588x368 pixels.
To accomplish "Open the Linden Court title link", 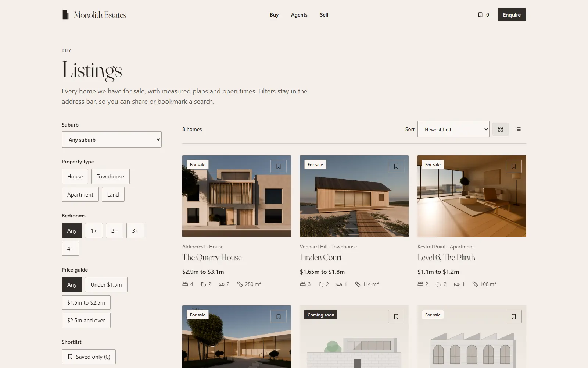I will pyautogui.click(x=321, y=258).
